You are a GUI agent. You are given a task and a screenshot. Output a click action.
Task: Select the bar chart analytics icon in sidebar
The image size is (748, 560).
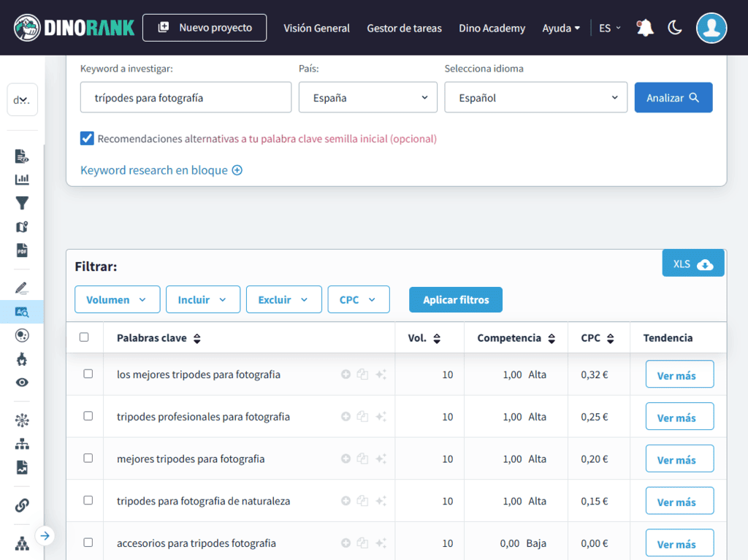click(x=21, y=179)
